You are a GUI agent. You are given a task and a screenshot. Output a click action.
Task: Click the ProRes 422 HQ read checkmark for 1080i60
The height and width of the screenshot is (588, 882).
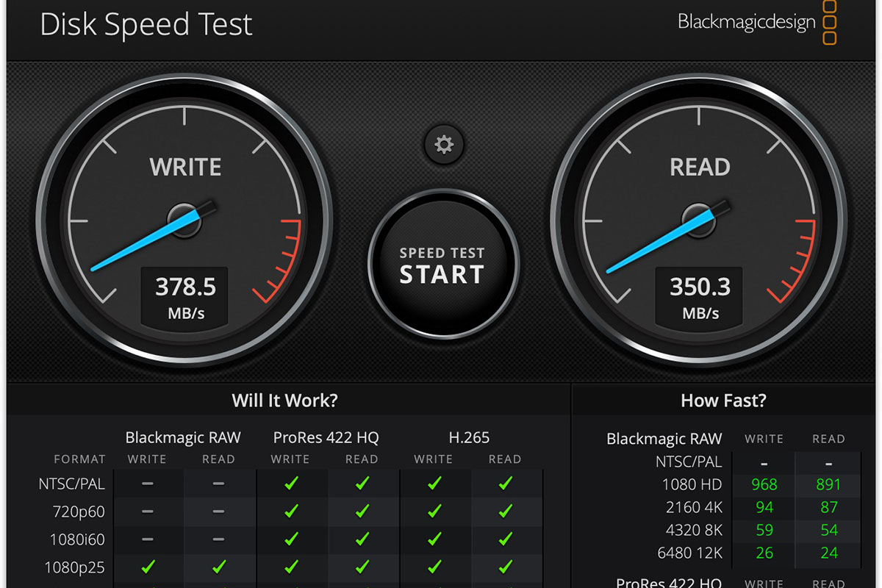[362, 539]
